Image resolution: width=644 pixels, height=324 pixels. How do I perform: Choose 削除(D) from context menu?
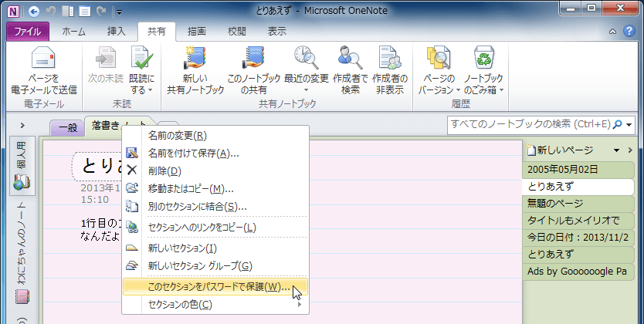[215, 171]
